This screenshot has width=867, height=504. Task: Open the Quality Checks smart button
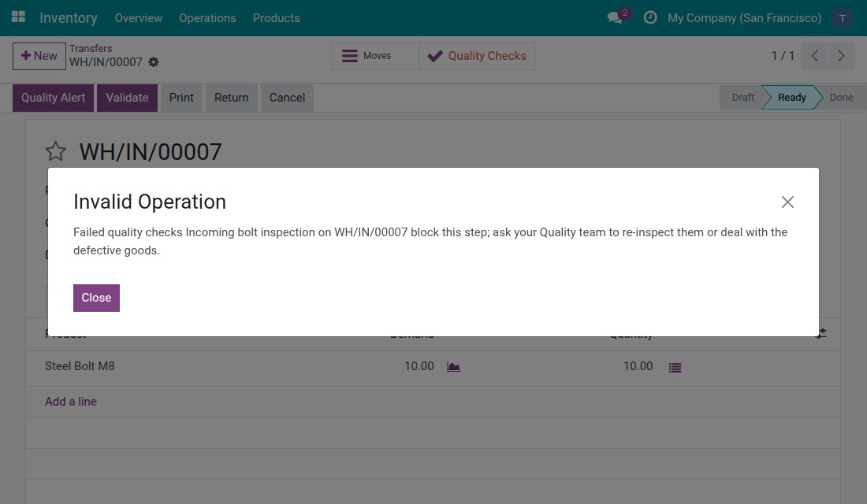477,56
